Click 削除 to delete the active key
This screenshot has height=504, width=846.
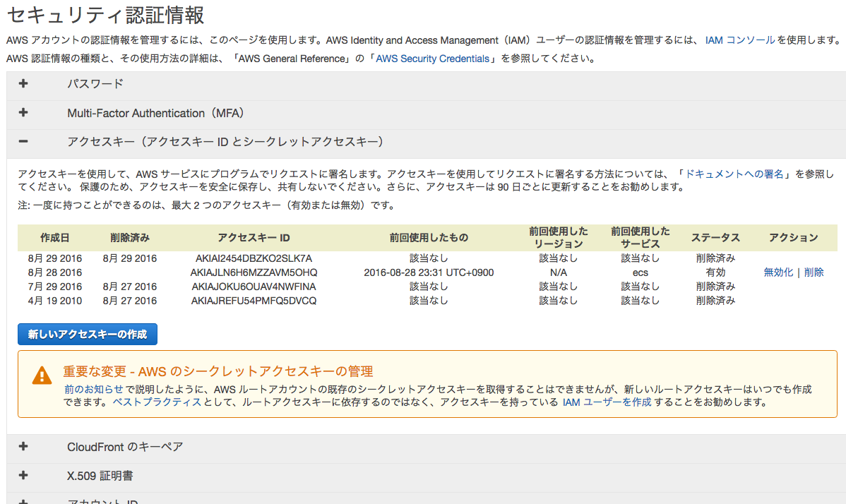tap(814, 272)
